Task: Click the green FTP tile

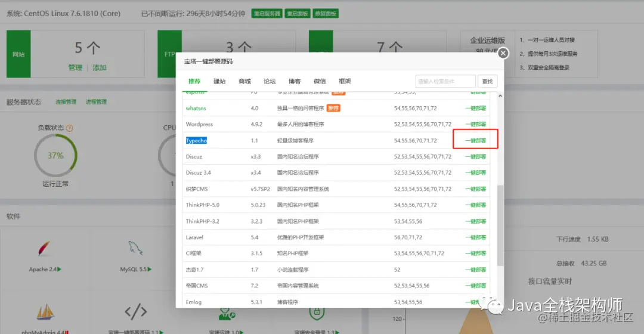Action: (x=169, y=54)
